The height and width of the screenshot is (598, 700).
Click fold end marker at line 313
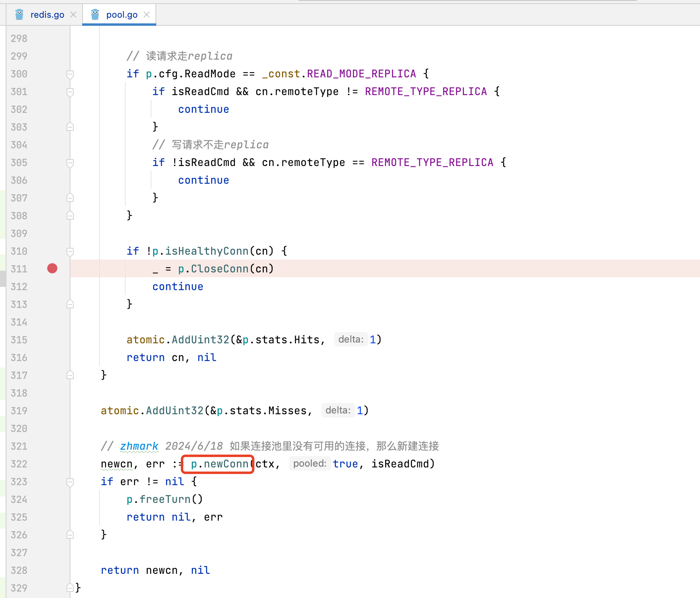pos(70,304)
